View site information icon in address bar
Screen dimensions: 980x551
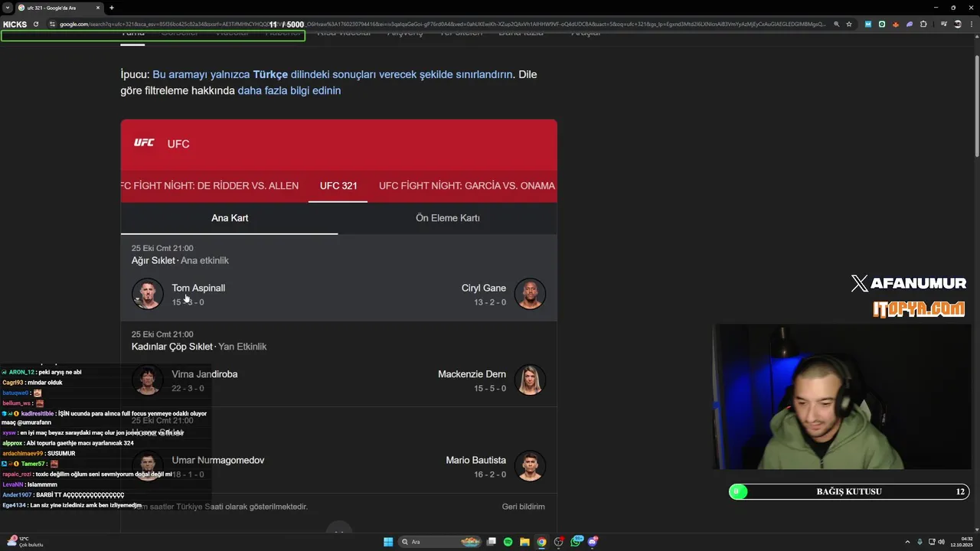coord(53,24)
